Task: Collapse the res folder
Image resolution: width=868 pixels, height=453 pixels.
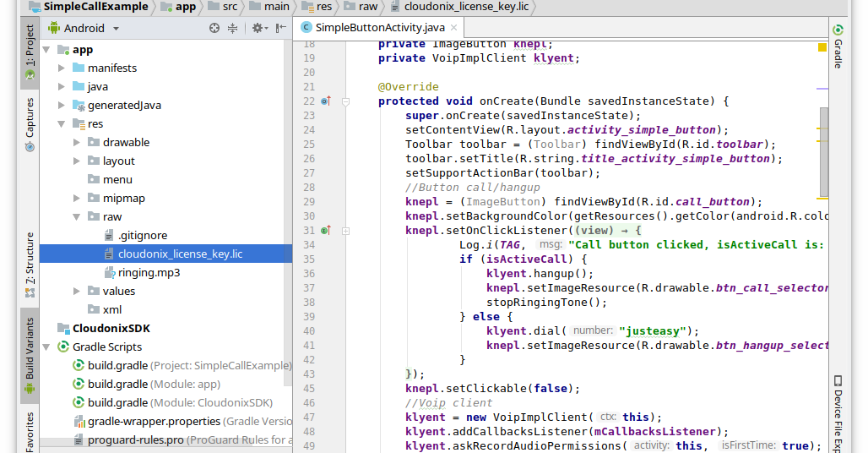Action: pos(62,124)
